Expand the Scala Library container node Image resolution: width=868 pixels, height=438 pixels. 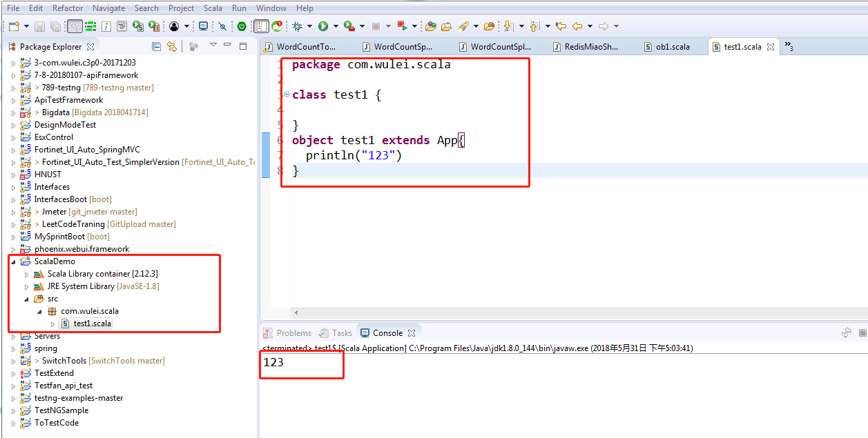click(x=27, y=274)
